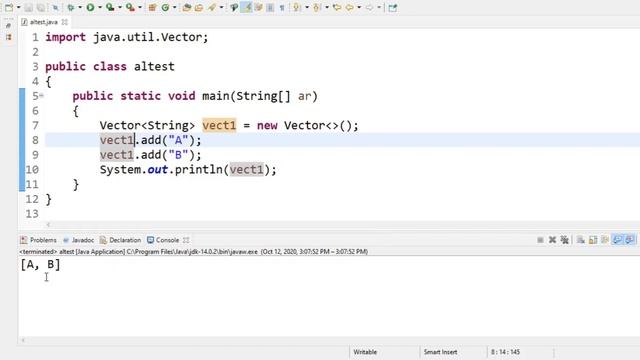Click the Search flashlight icon

(x=212, y=7)
